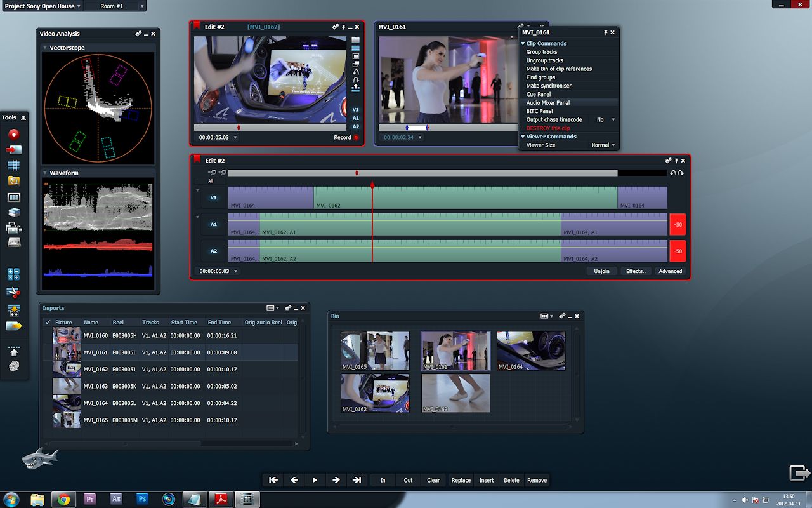
Task: Open the Search tool with magnifier icon
Action: 13,181
